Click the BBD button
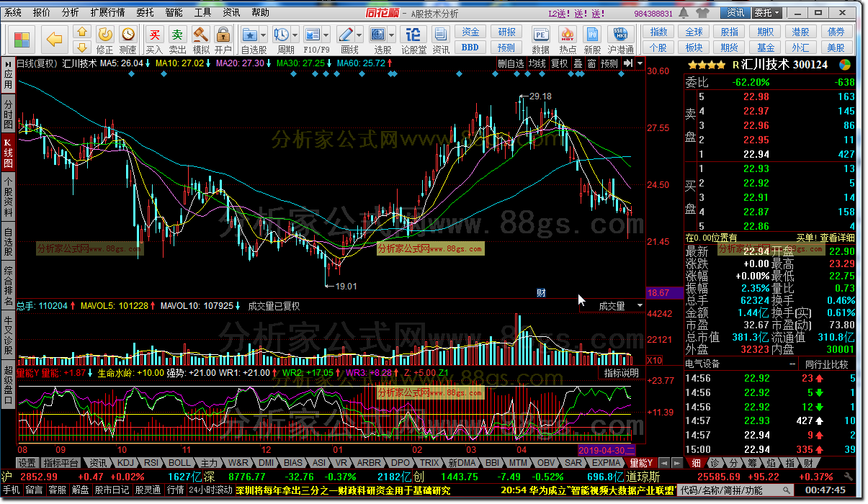This screenshot has width=868, height=504. click(x=470, y=48)
